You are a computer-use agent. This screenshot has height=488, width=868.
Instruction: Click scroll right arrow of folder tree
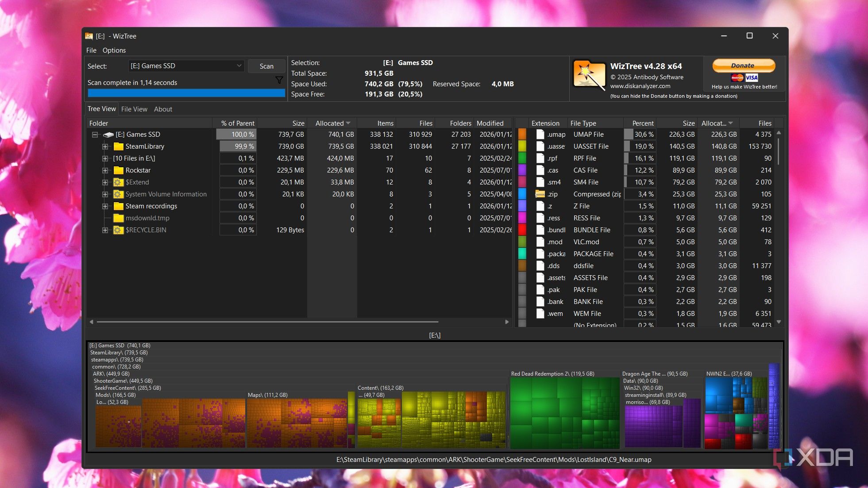(x=507, y=322)
